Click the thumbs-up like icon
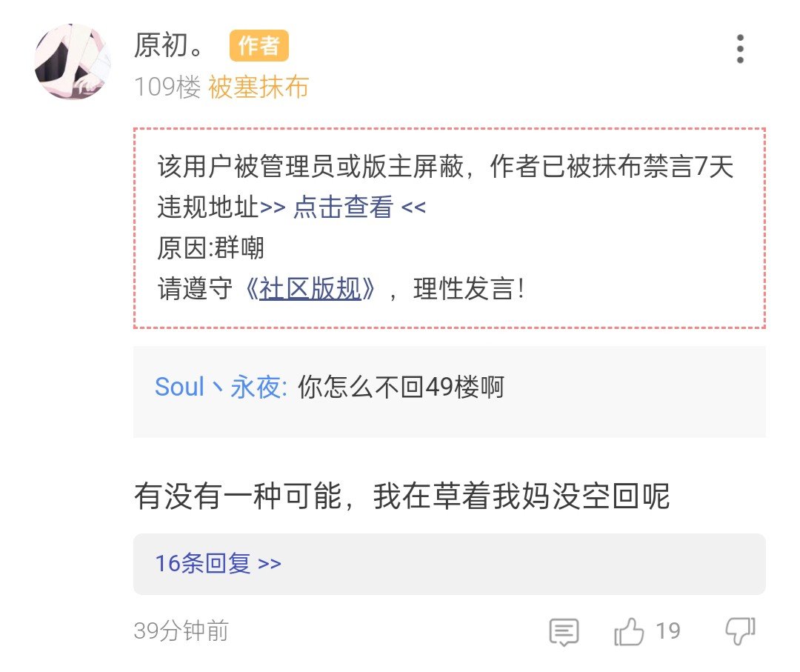The width and height of the screenshot is (800, 672). coord(630,632)
